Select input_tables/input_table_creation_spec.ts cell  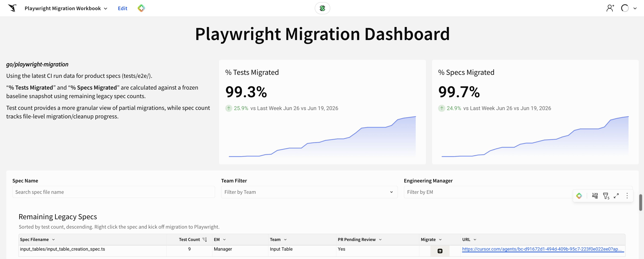point(93,251)
